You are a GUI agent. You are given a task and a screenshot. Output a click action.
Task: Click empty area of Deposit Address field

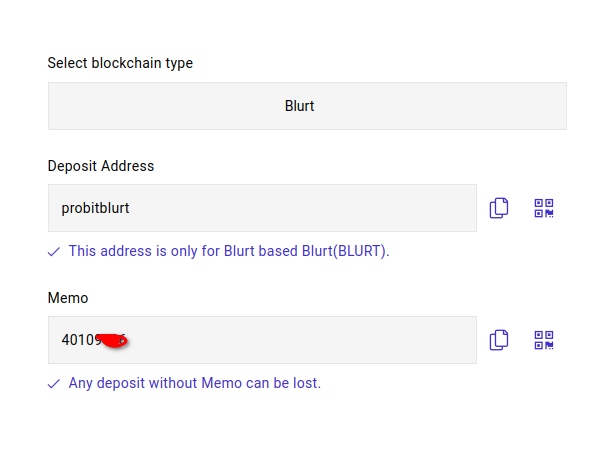(x=303, y=208)
